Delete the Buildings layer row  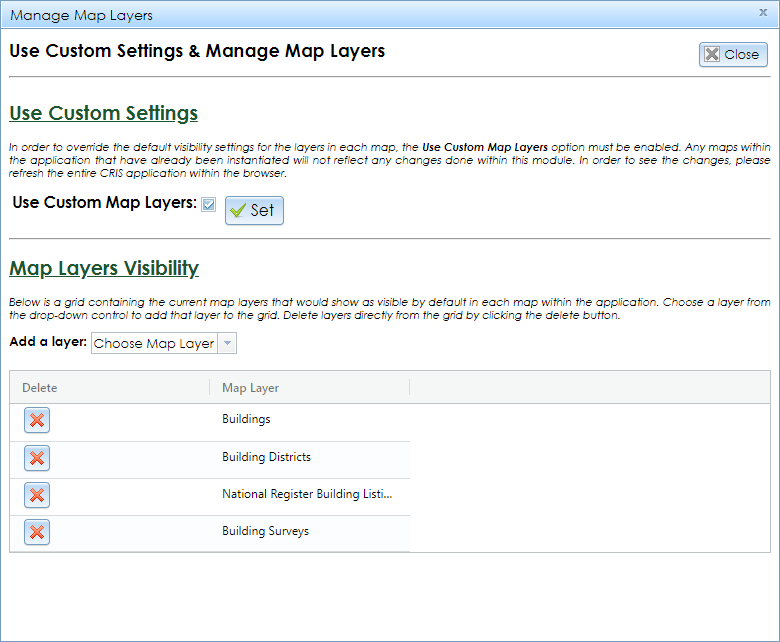37,420
